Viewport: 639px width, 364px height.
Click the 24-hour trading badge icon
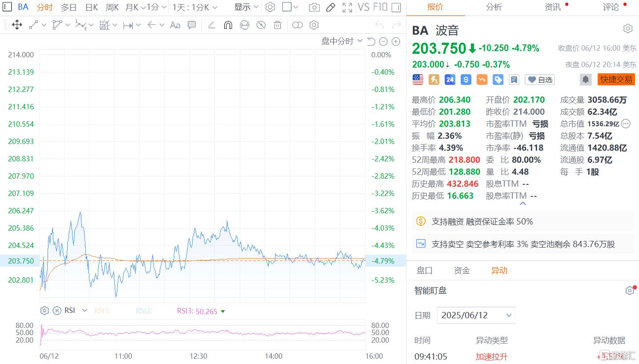(x=450, y=80)
